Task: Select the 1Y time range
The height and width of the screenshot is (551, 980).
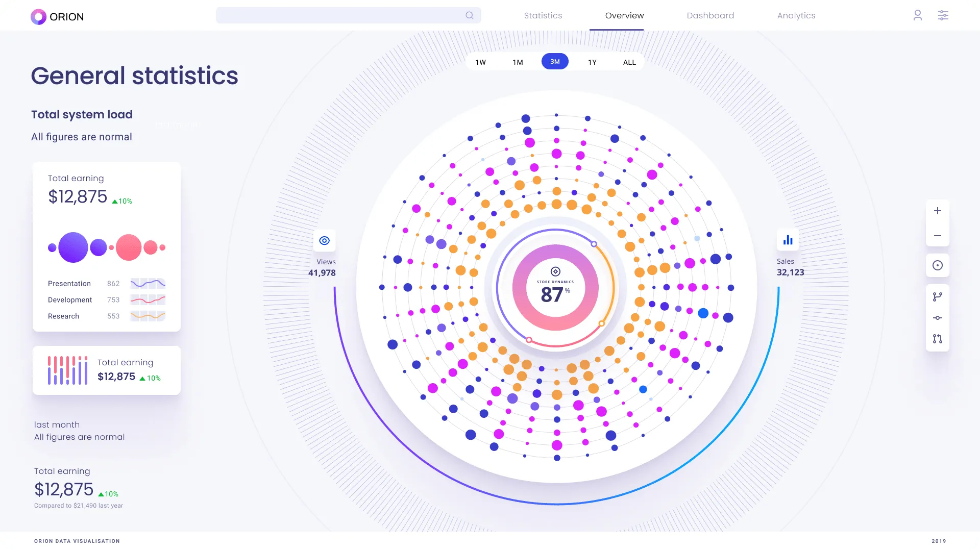Action: [x=592, y=62]
